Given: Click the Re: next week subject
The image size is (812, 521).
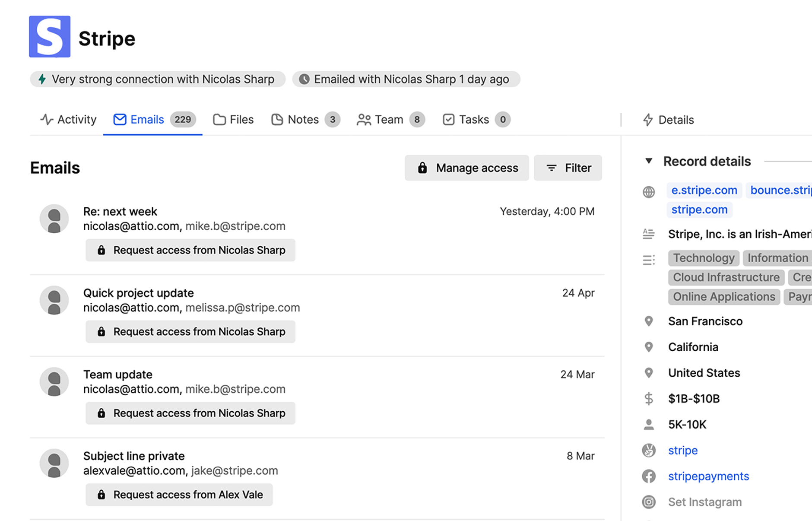Looking at the screenshot, I should 120,211.
